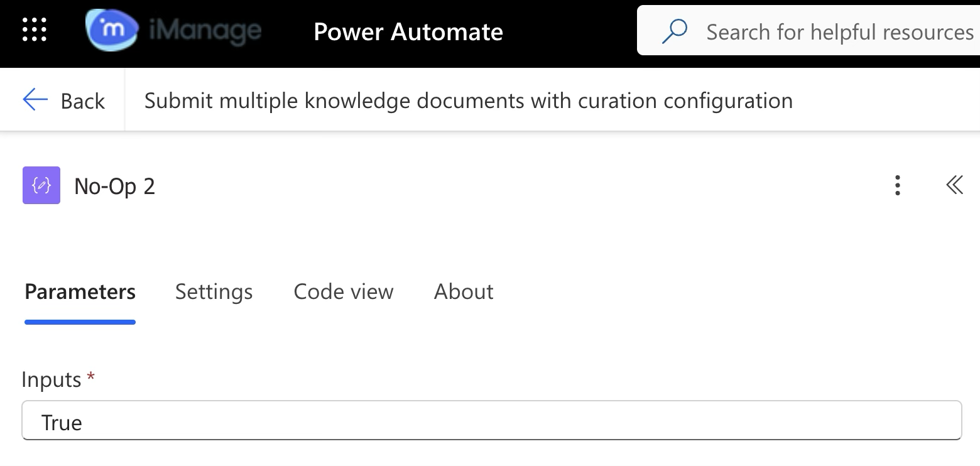Click the Power Automate title
Image resolution: width=980 pixels, height=466 pixels.
coord(408,31)
